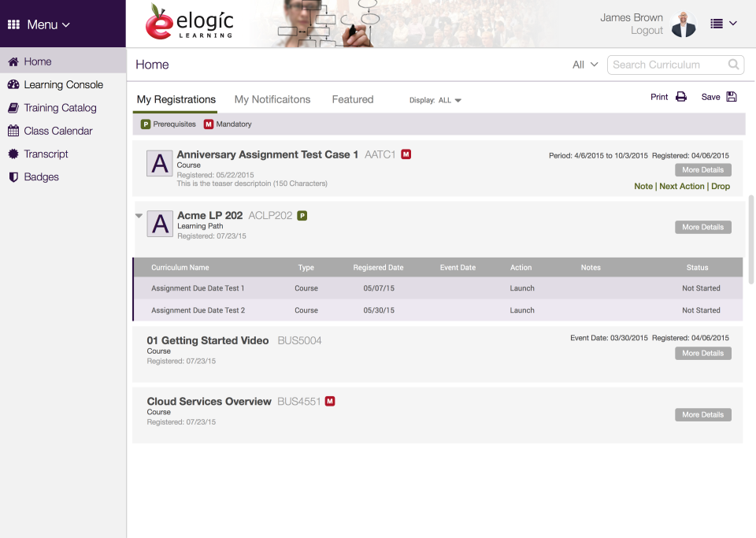756x538 pixels.
Task: Click More Details for Cloud Services Overview
Action: tap(702, 414)
